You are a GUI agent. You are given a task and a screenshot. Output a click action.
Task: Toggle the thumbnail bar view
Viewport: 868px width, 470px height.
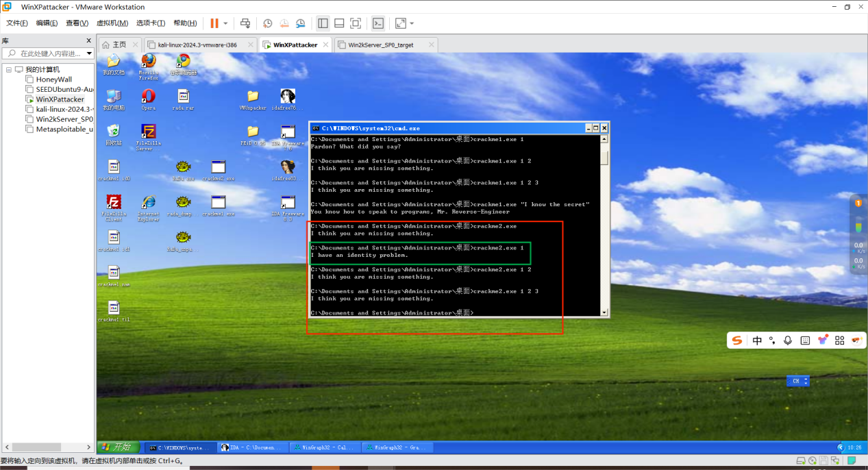pos(339,23)
